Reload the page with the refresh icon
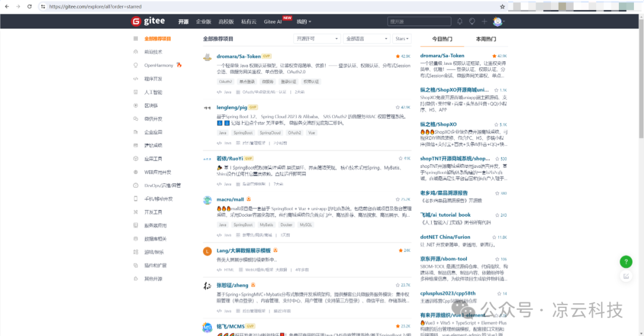Viewport: 644px width, 336px height. click(x=30, y=7)
